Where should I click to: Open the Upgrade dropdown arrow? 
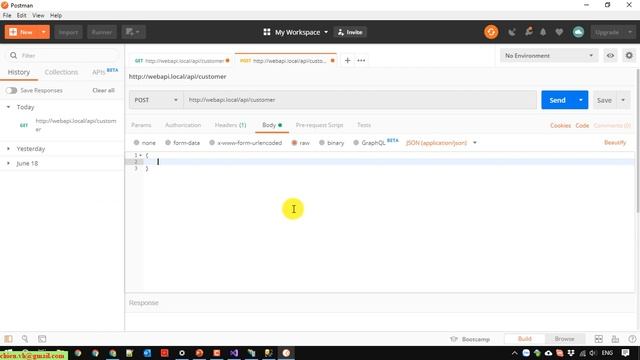[629, 32]
